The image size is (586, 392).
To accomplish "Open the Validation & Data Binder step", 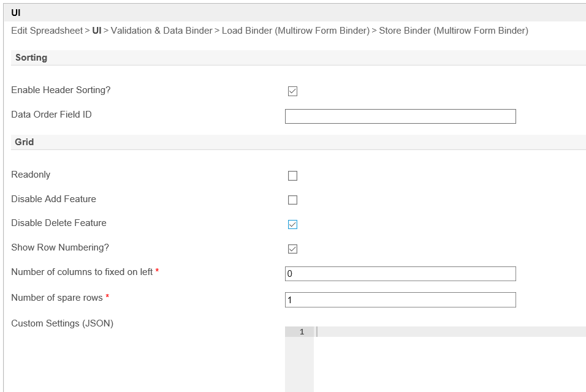I will click(x=161, y=31).
